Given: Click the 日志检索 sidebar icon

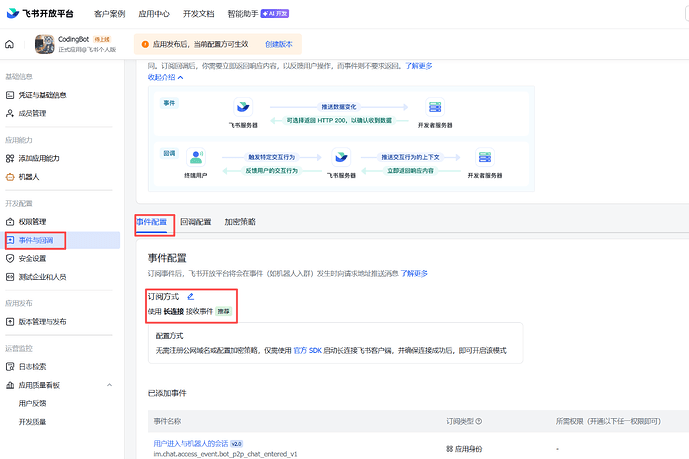Looking at the screenshot, I should (10, 366).
